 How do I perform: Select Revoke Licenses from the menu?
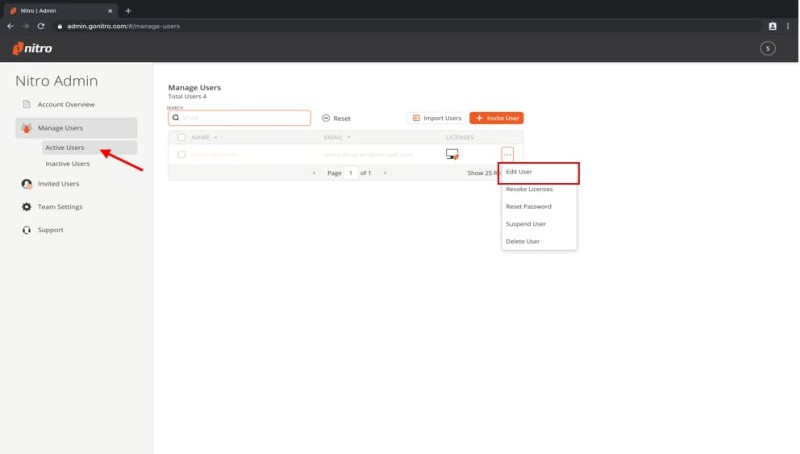point(539,189)
